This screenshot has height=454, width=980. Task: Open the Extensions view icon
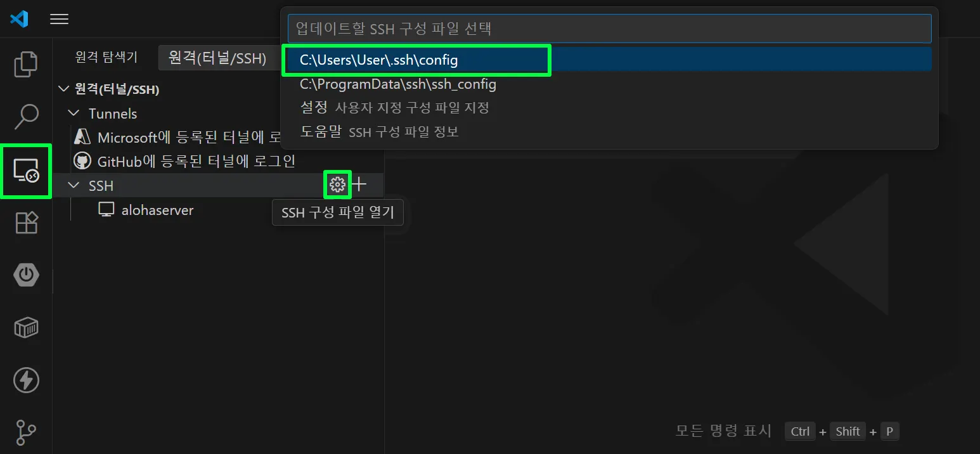coord(26,223)
